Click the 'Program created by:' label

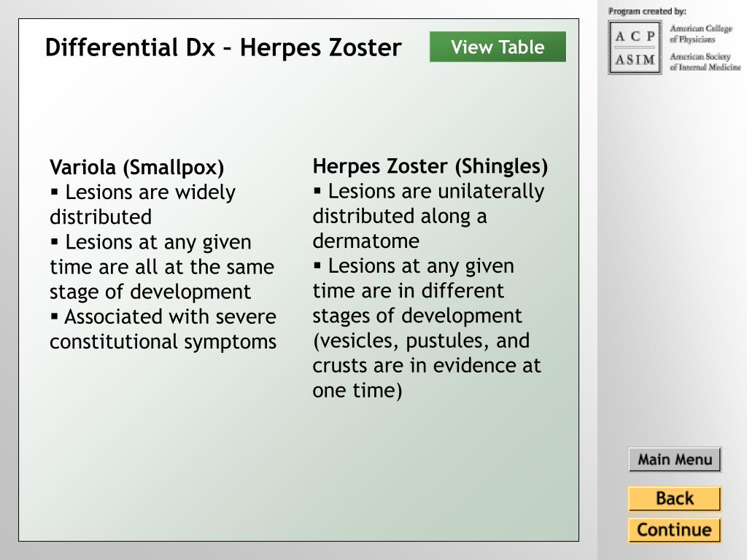pos(647,12)
